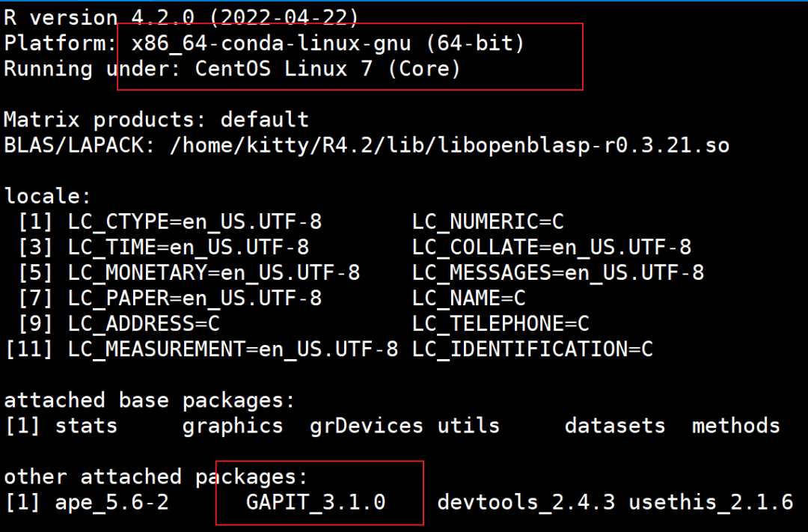Click the datasets base package name
The height and width of the screenshot is (532, 808).
coord(614,426)
